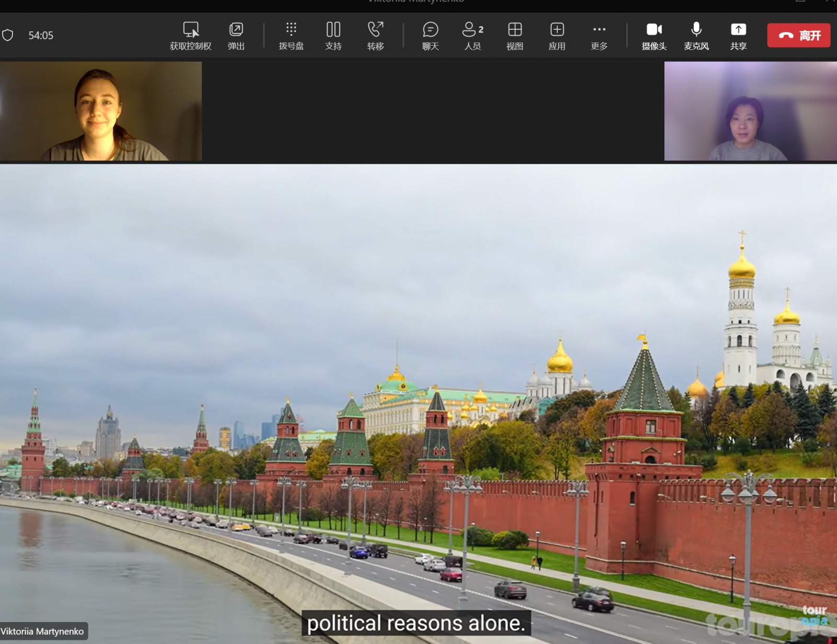Viewport: 837px width, 644px height.
Task: Click the Viktoriia Martynenko name label
Action: coord(43,631)
